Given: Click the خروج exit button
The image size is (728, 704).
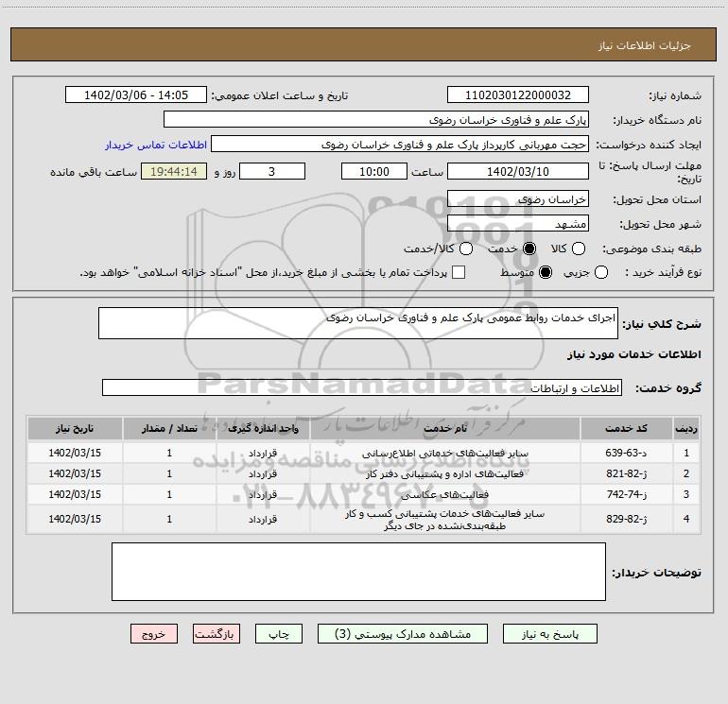Looking at the screenshot, I should click(154, 634).
